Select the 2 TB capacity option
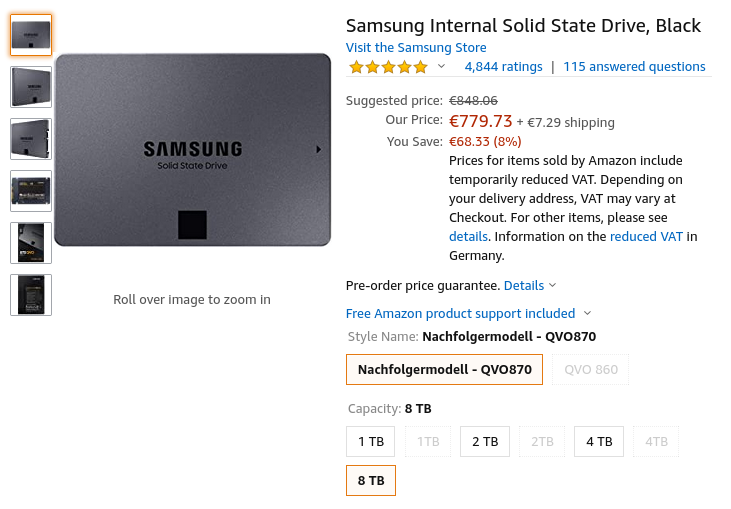Screen dimensions: 731x509 click(x=485, y=441)
